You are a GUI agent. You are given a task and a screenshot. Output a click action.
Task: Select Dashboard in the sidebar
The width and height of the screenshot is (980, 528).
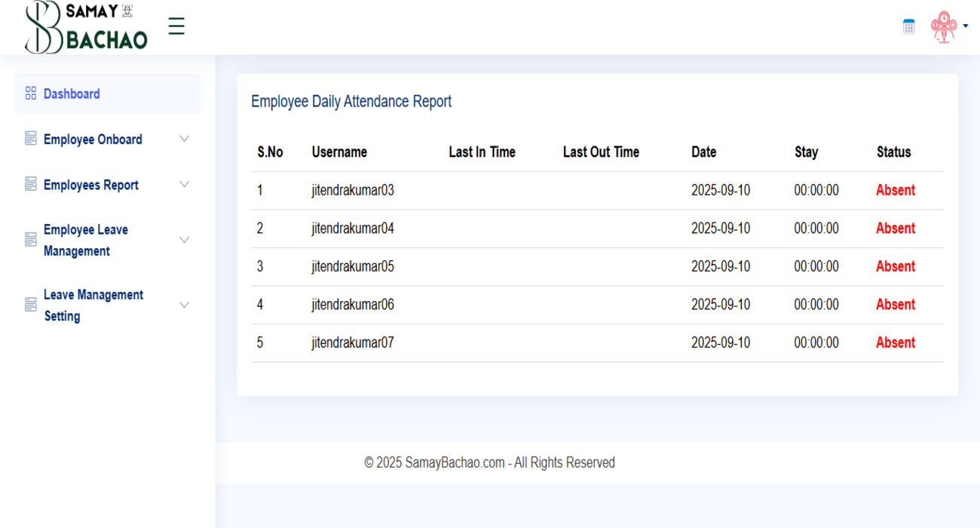point(72,93)
